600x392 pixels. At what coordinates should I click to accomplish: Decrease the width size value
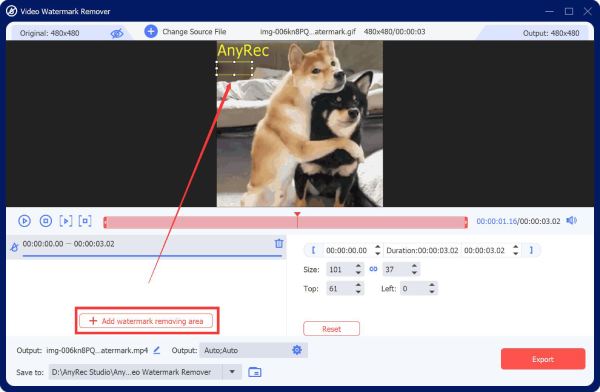coord(358,273)
